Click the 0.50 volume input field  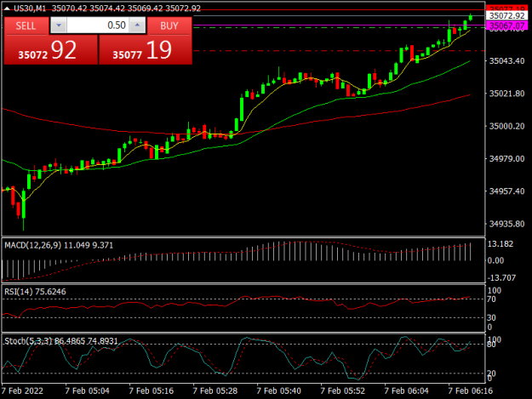coord(98,26)
